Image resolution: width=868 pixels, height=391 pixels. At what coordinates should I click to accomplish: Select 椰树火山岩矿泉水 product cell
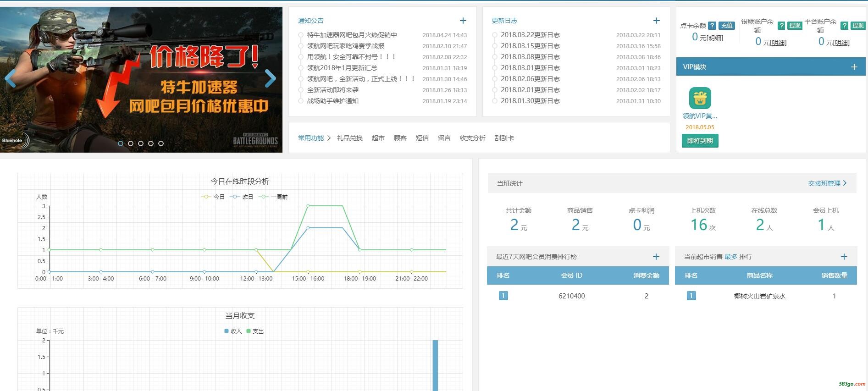[760, 296]
